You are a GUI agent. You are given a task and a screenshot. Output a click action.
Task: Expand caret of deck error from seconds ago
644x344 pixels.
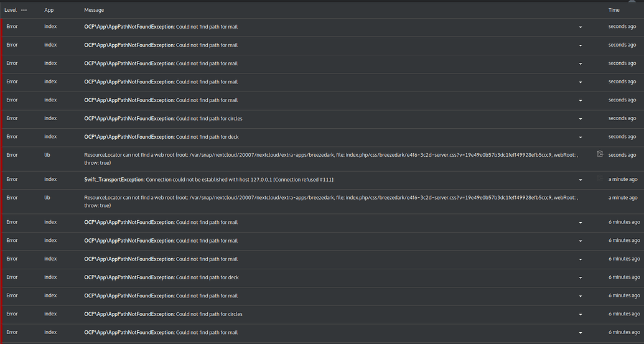pyautogui.click(x=581, y=137)
